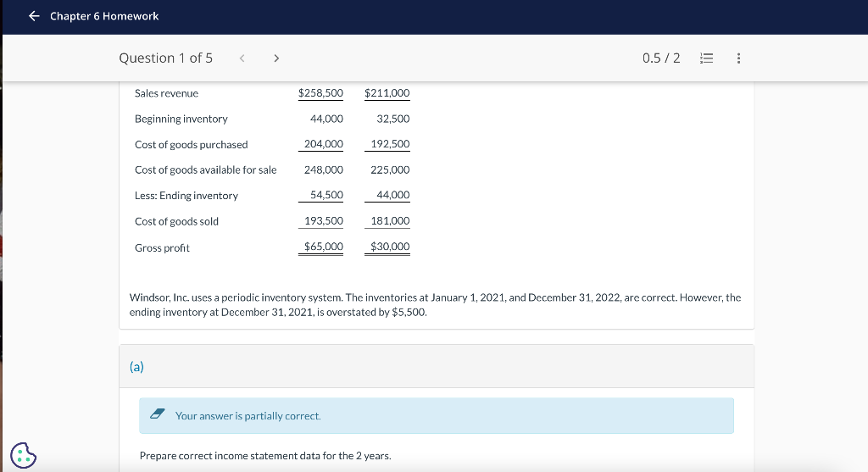
Task: Click the Gross profit label
Action: pos(162,248)
